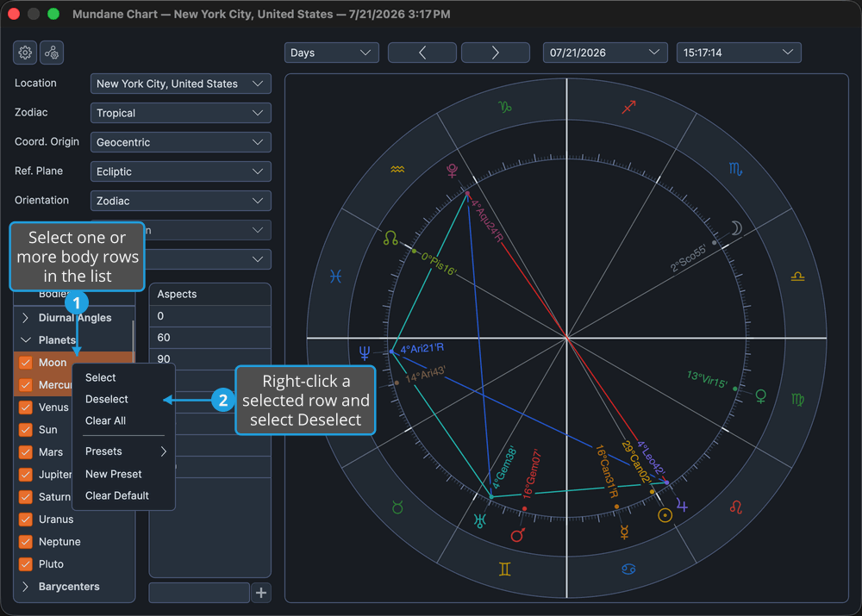
Task: Expand the Barycenters group
Action: pyautogui.click(x=25, y=587)
